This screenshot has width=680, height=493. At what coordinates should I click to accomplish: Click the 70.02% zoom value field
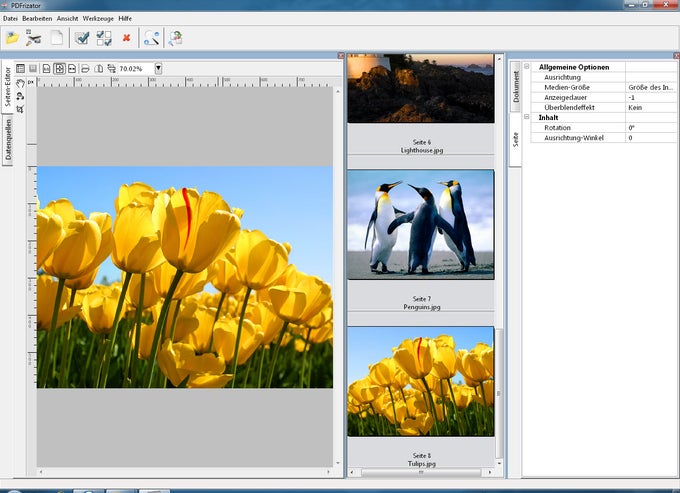136,69
